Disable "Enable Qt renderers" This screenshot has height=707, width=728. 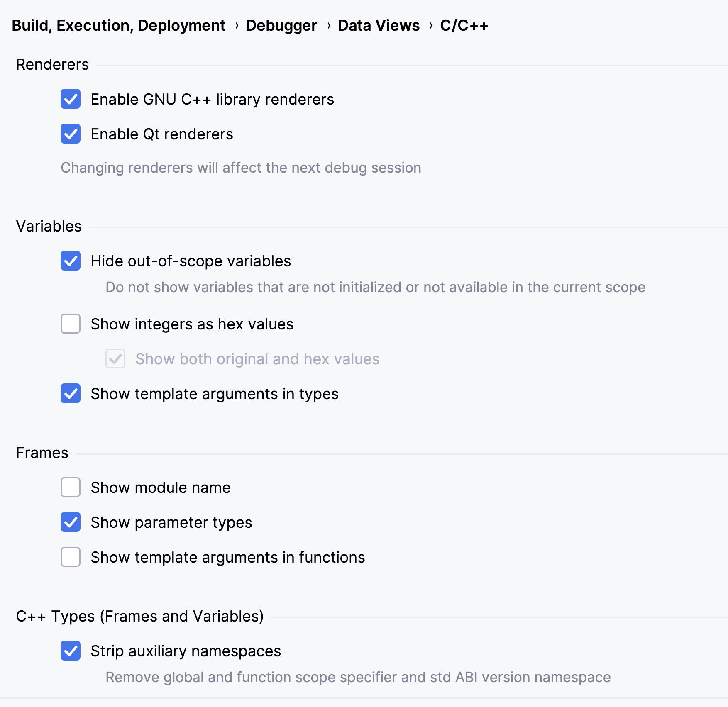[x=71, y=134]
